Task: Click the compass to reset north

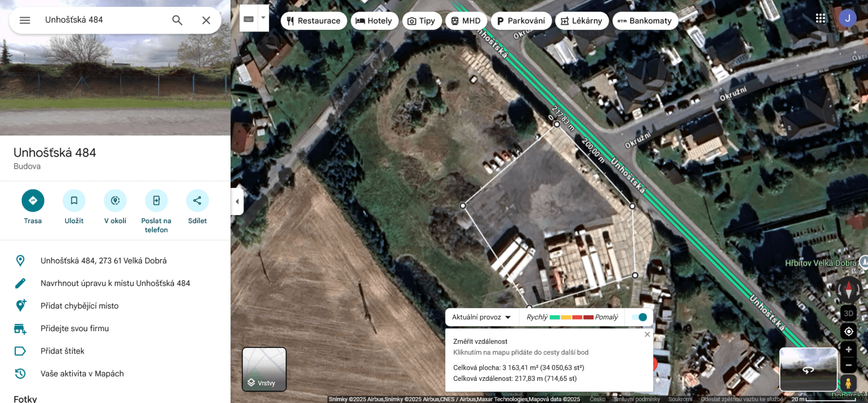Action: point(849,290)
